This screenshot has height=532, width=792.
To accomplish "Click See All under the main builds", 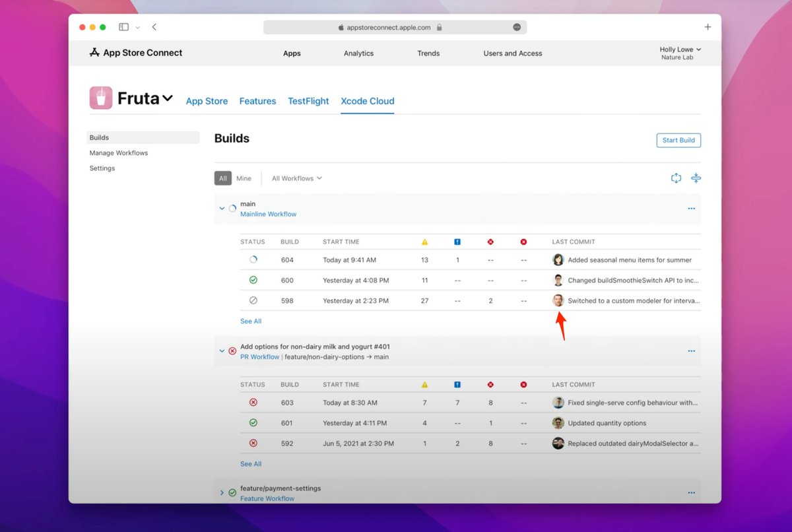I will pos(251,321).
